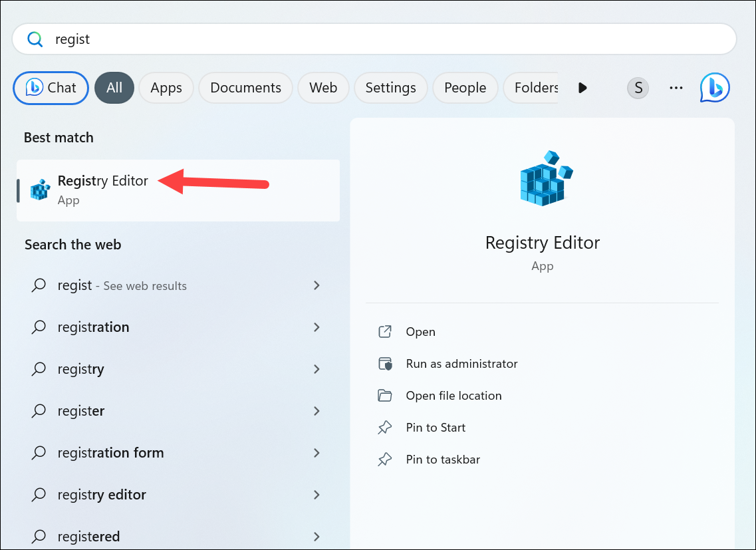Viewport: 756px width, 550px height.
Task: Click the search box containing 'regist'
Action: point(374,39)
